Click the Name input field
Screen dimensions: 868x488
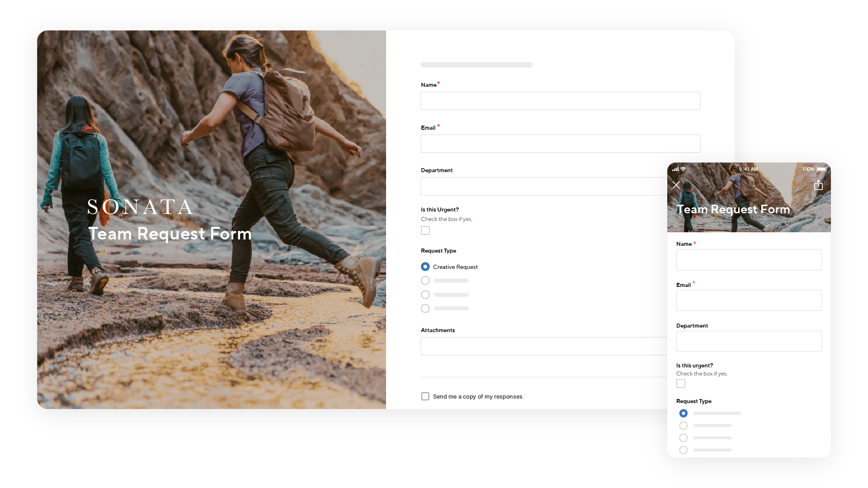point(560,100)
